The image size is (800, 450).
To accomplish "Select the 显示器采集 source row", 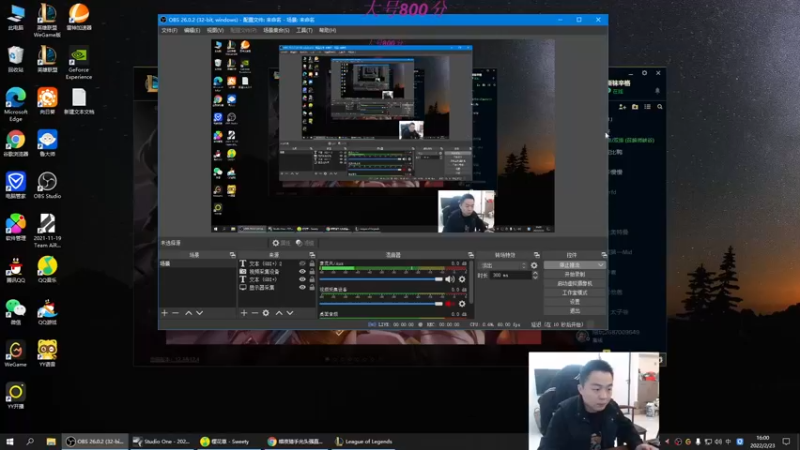I will (x=276, y=287).
